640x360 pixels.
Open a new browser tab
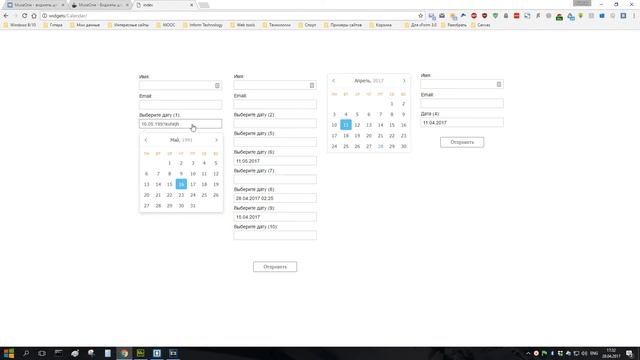point(204,5)
